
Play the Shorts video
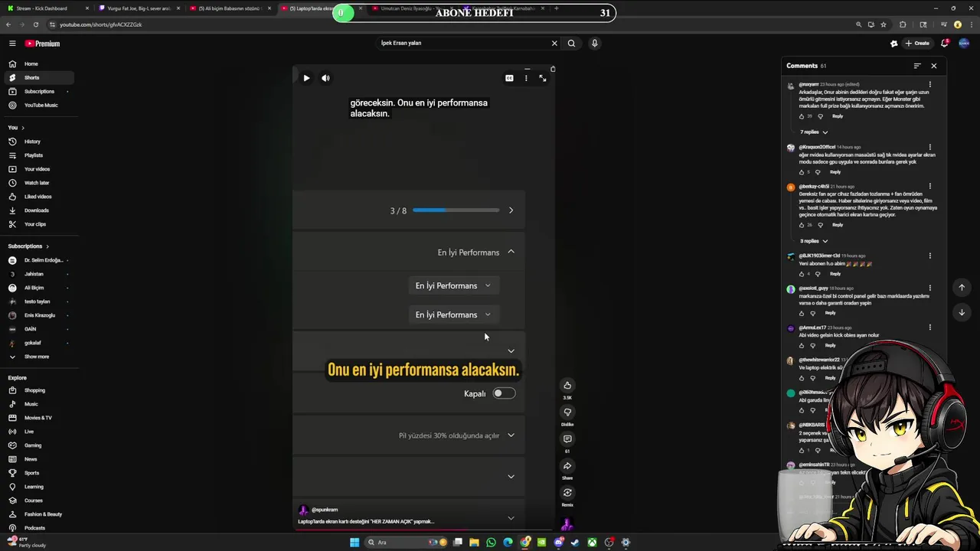pos(306,78)
